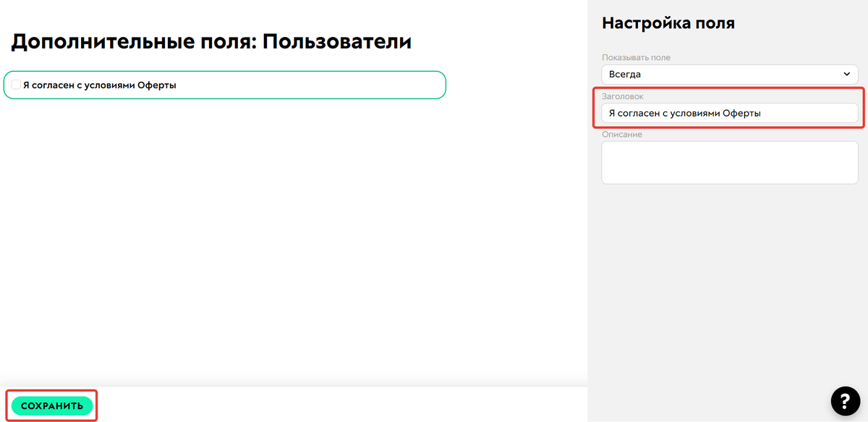
Task: Click the chevron arrow on the 'Всегда' dropdown
Action: (846, 74)
